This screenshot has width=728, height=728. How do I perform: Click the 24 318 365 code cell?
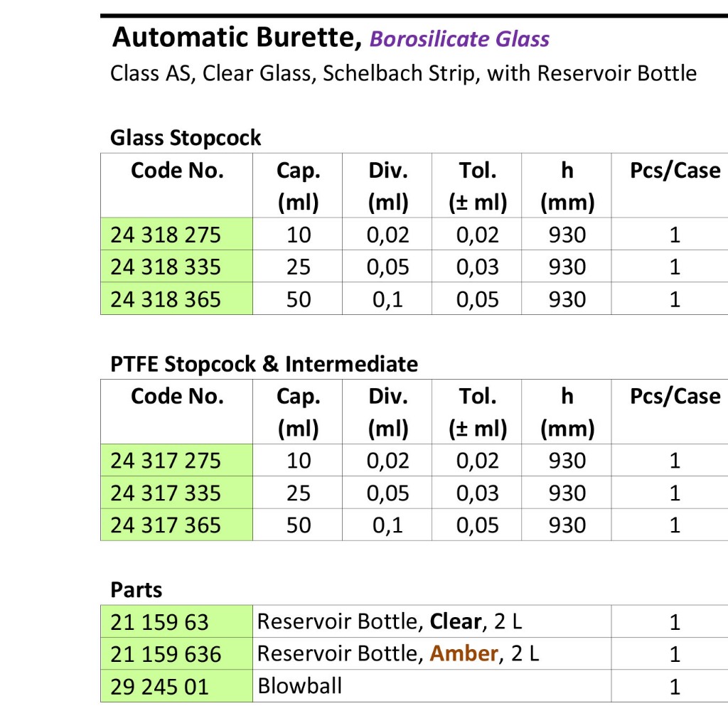click(166, 299)
